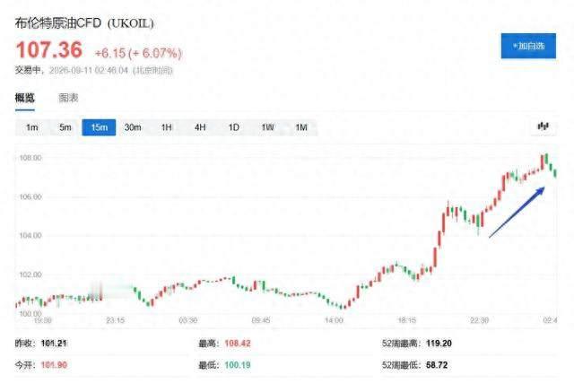Click the trading status timestamp line
The width and height of the screenshot is (574, 392).
click(x=93, y=70)
